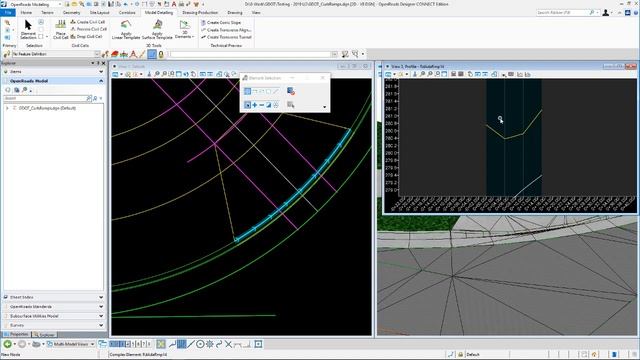640x360 pixels.
Task: Expand the Element Selection dialog arrow
Action: click(324, 107)
